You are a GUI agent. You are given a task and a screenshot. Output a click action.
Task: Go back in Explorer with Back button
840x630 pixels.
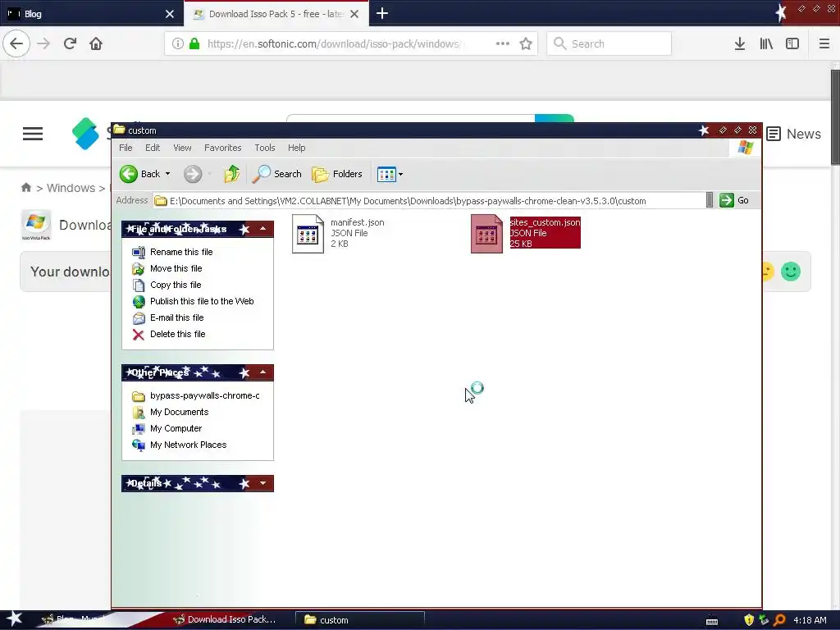pyautogui.click(x=140, y=174)
